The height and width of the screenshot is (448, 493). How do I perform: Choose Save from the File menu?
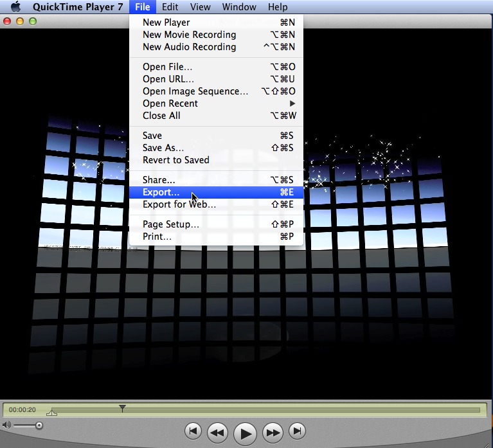217,136
